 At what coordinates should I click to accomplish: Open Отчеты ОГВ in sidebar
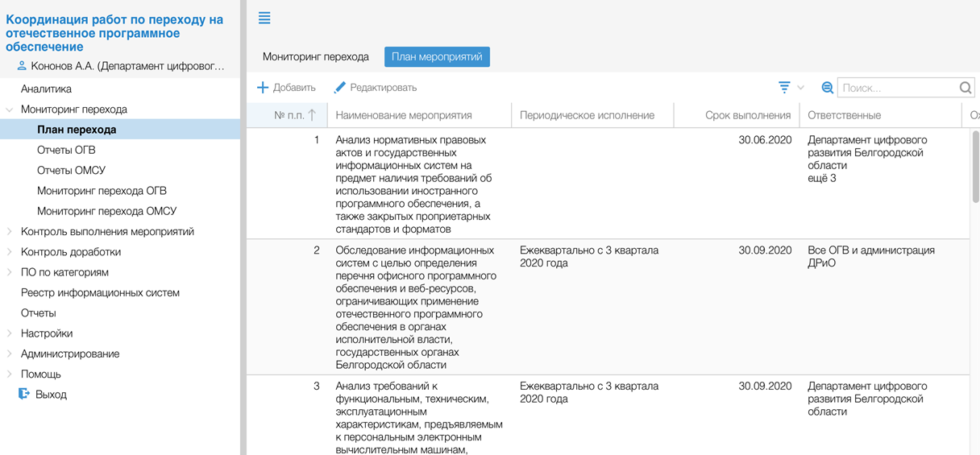point(66,151)
